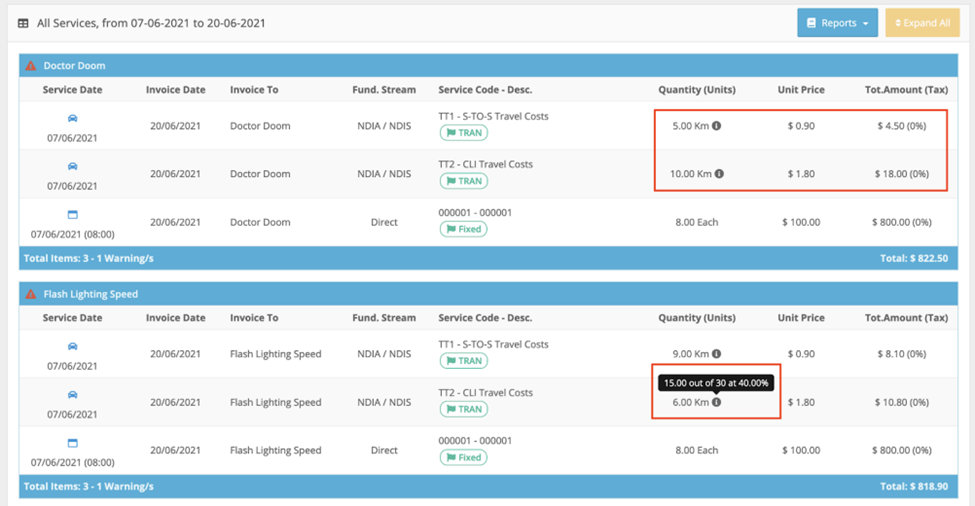The image size is (975, 506).
Task: Click info icon next to 10.00 Km
Action: pyautogui.click(x=719, y=173)
